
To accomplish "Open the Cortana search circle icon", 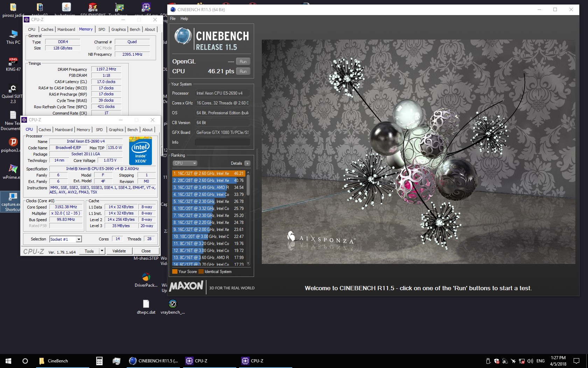I will 25,361.
